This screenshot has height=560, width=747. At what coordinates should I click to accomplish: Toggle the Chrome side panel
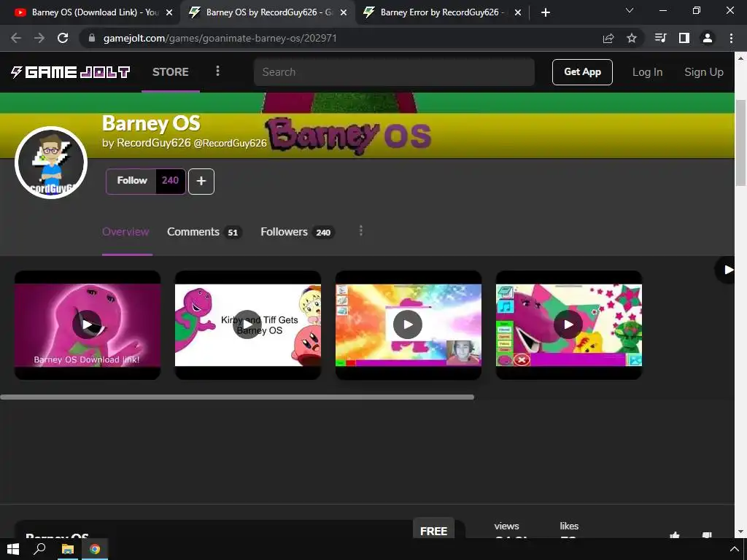[684, 38]
